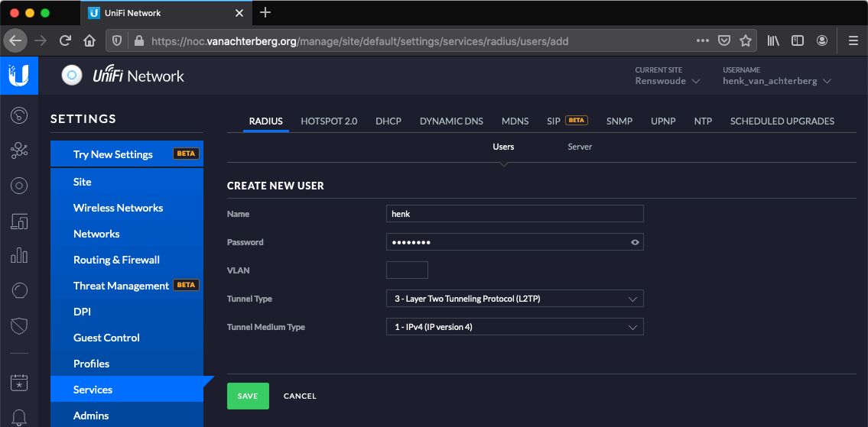Open Threat Management settings

coord(127,286)
